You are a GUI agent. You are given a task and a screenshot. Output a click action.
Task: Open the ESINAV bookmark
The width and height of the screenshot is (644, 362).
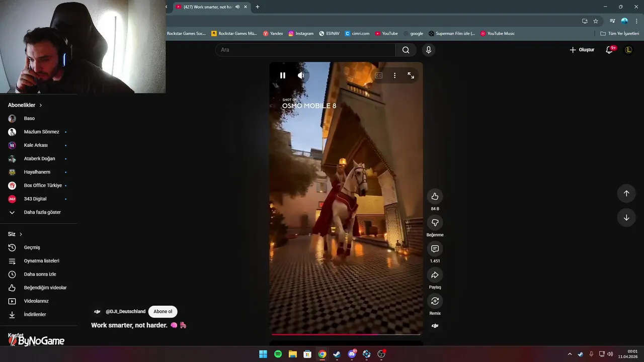point(330,34)
